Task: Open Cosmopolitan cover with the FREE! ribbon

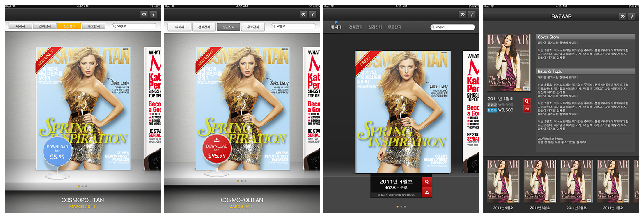Action: 403,112
